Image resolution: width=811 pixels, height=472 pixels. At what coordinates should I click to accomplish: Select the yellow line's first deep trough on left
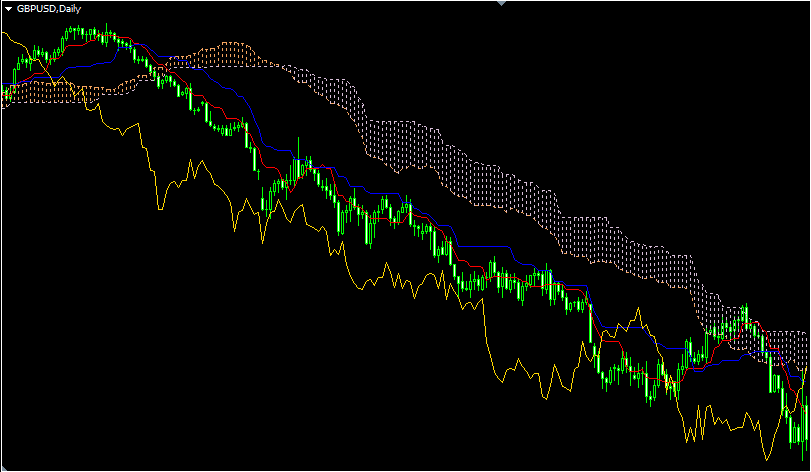pyautogui.click(x=160, y=208)
